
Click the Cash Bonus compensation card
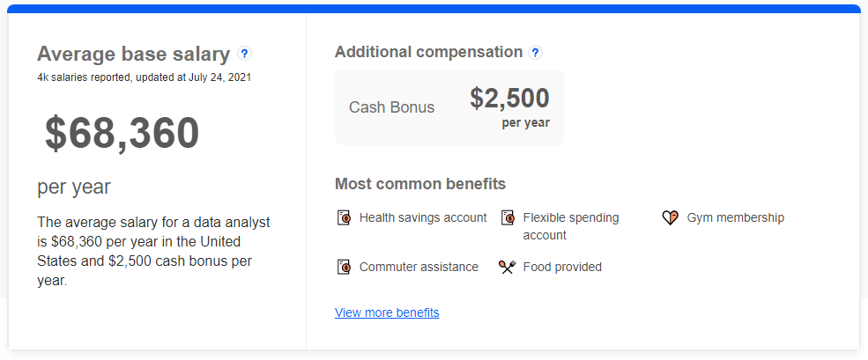pyautogui.click(x=449, y=107)
